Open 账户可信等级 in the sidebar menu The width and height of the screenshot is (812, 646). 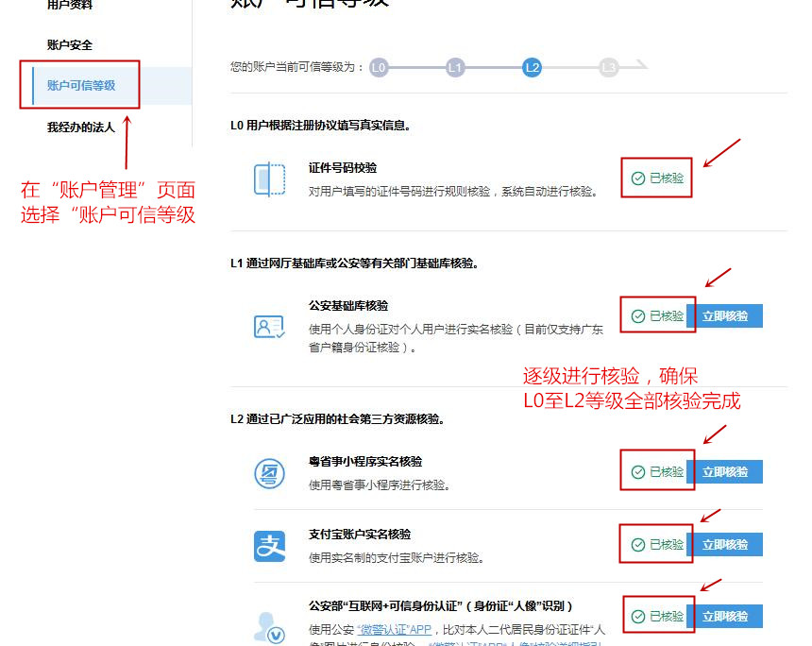tap(81, 86)
